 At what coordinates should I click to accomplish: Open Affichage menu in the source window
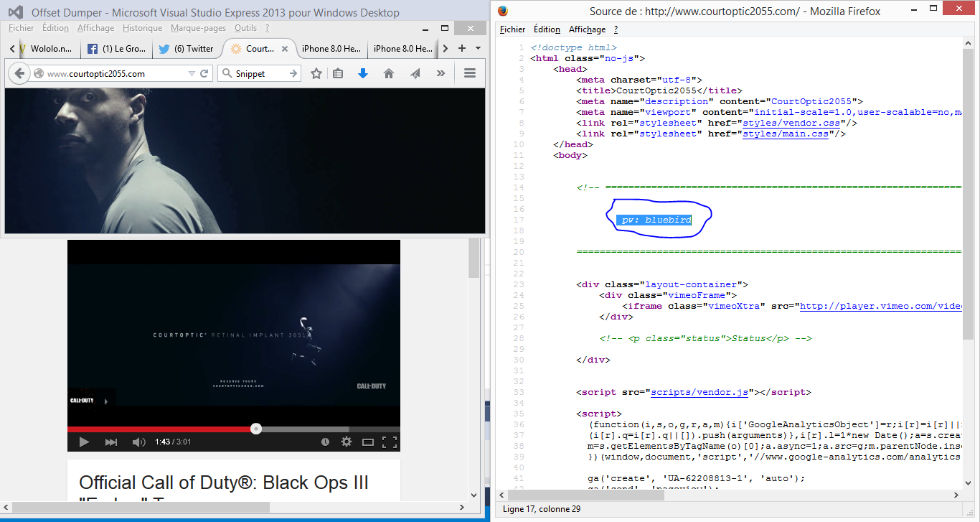tap(587, 29)
